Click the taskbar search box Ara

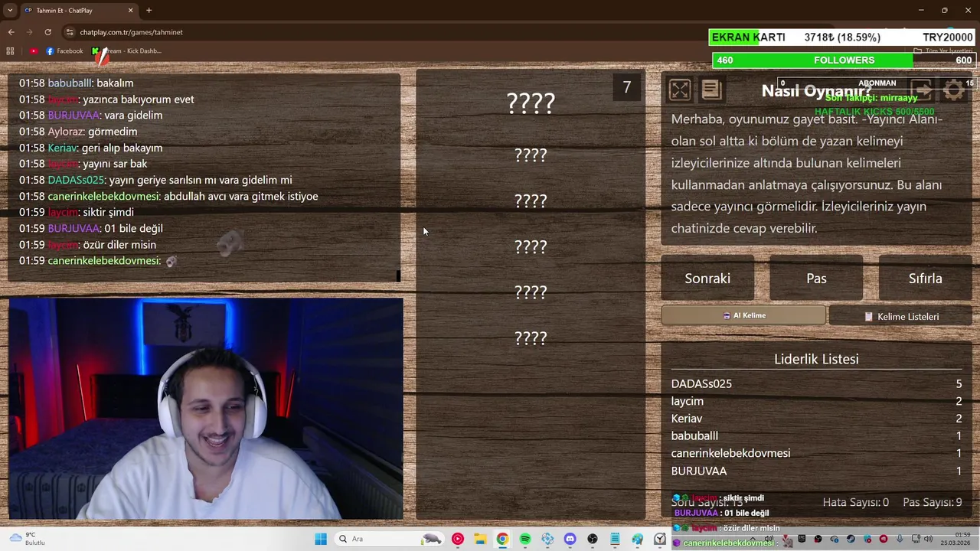point(389,539)
